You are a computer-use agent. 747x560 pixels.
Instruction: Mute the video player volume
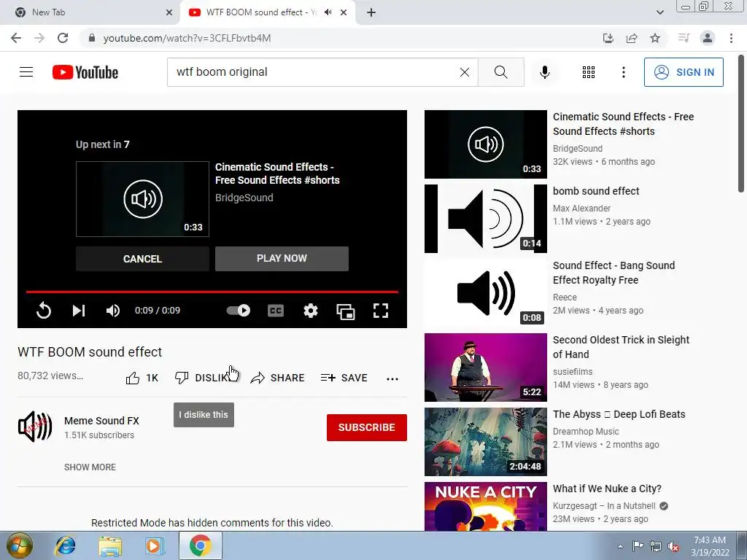click(113, 311)
